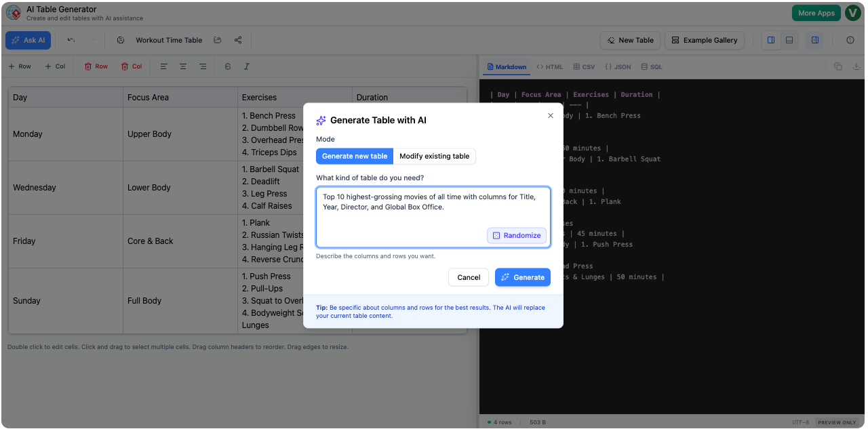The width and height of the screenshot is (868, 429).
Task: Switch to the JSON export tab
Action: click(619, 66)
